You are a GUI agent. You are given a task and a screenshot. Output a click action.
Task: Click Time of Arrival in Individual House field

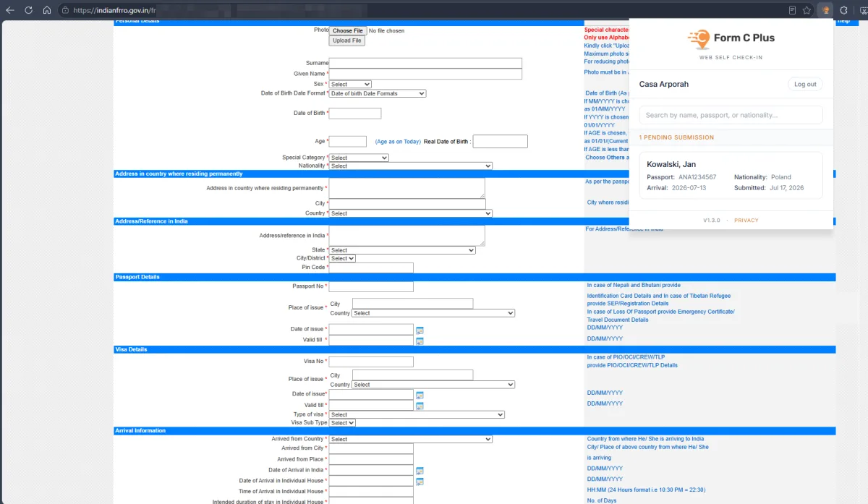click(371, 492)
